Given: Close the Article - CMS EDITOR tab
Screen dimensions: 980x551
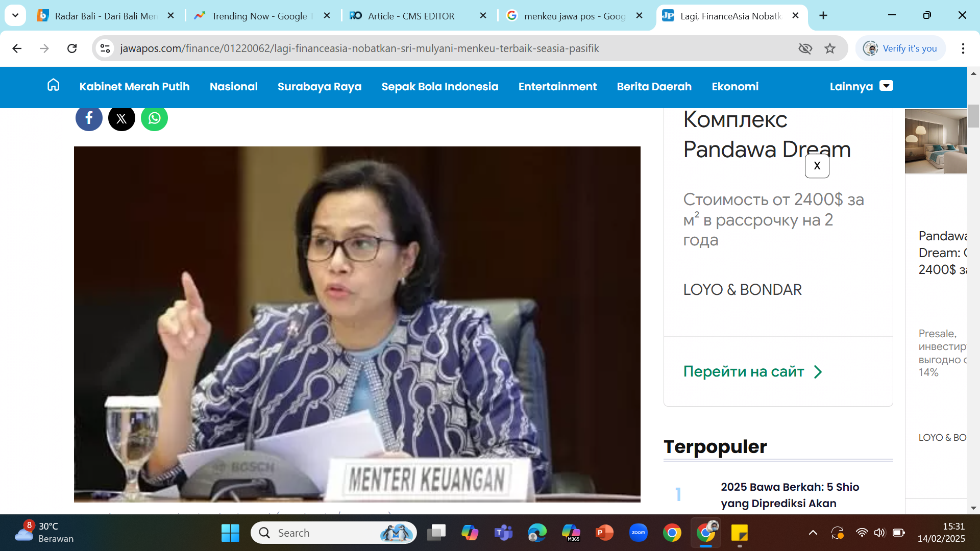Looking at the screenshot, I should 483,16.
